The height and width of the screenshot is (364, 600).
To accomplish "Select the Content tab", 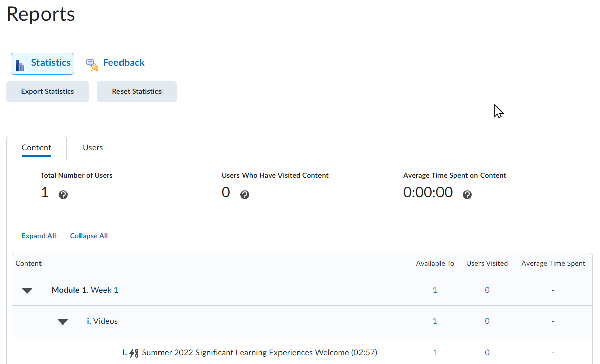I will (36, 148).
